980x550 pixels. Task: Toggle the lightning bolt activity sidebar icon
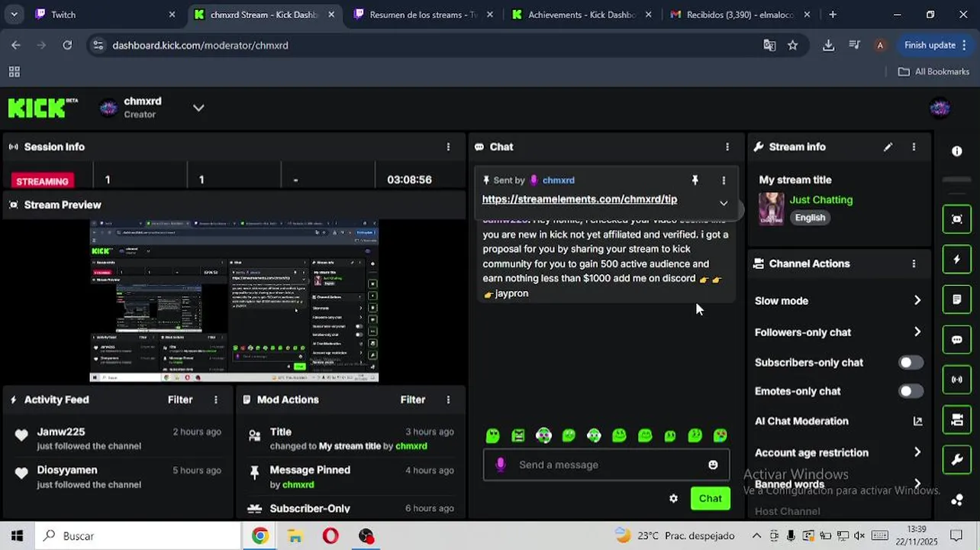(957, 260)
